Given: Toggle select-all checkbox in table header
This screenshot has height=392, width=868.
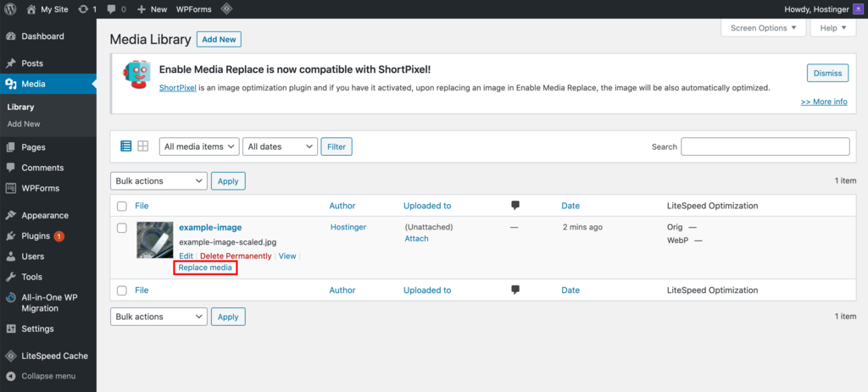Looking at the screenshot, I should coord(122,206).
